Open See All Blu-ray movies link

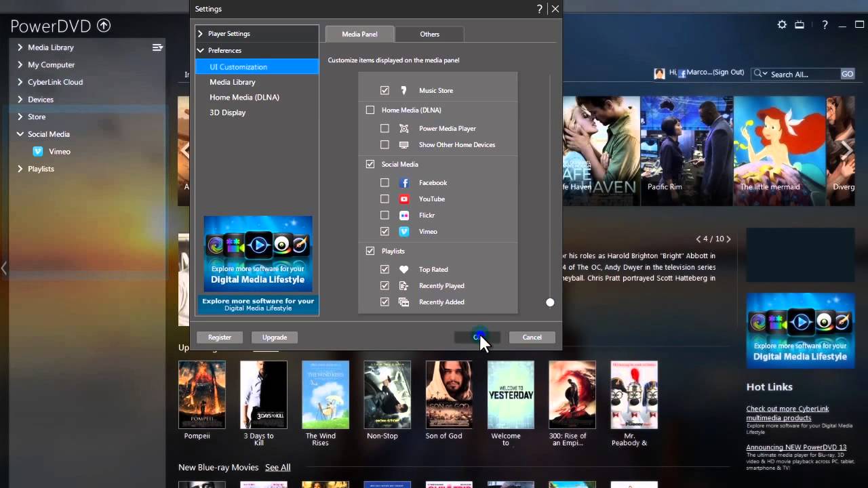point(277,467)
